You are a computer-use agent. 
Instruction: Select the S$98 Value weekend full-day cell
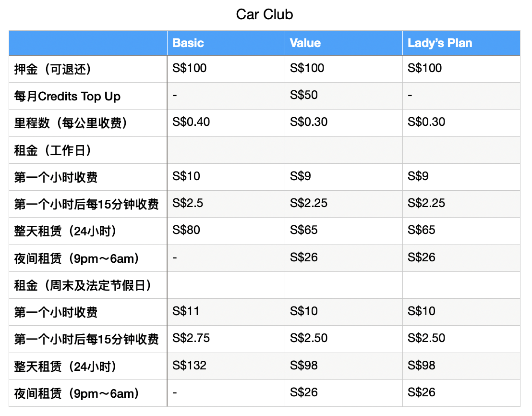pos(304,365)
